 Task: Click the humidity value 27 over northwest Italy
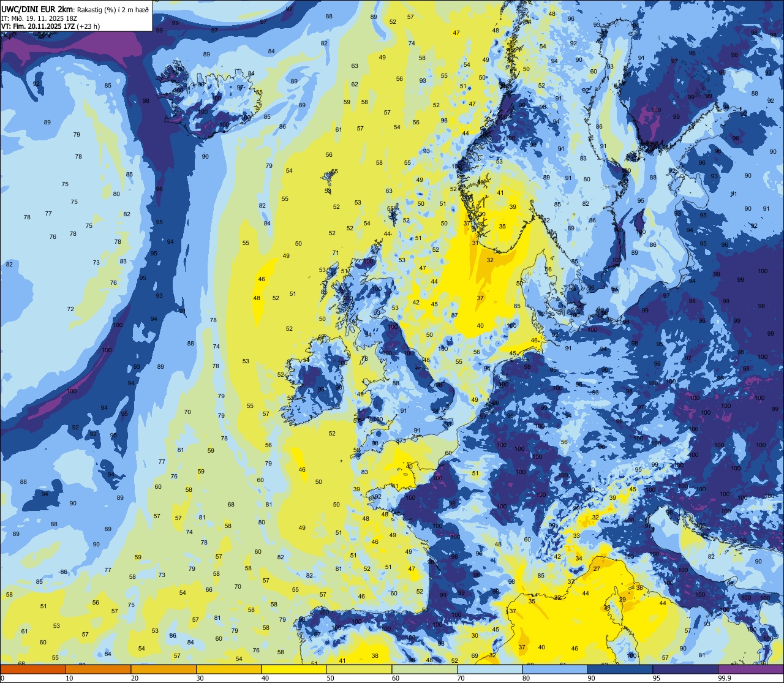(597, 568)
